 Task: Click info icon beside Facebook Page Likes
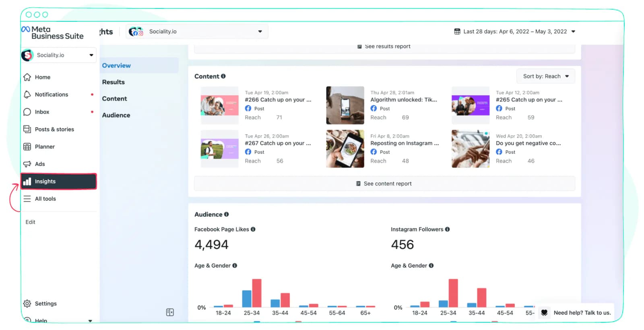point(253,229)
